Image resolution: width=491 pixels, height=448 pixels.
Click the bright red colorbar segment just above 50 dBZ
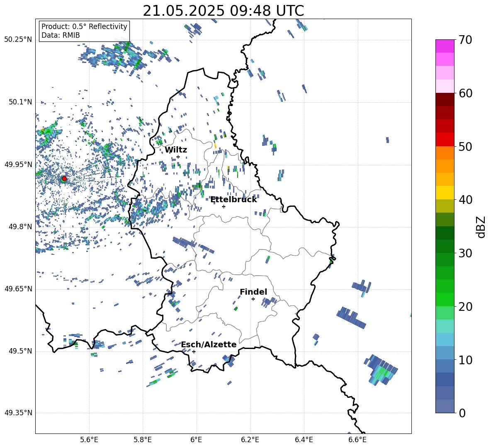coord(445,140)
